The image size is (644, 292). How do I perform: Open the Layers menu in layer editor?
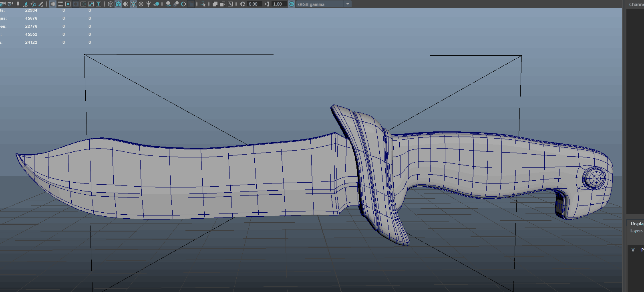(636, 231)
